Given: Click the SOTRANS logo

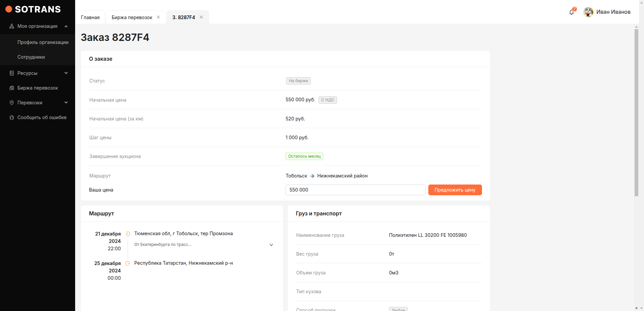Looking at the screenshot, I should coord(33,9).
